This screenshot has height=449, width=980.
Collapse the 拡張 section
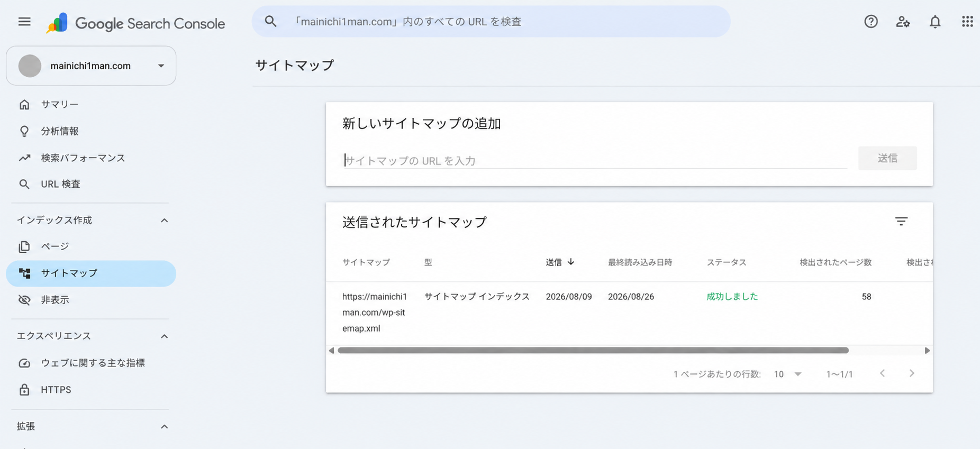point(164,427)
